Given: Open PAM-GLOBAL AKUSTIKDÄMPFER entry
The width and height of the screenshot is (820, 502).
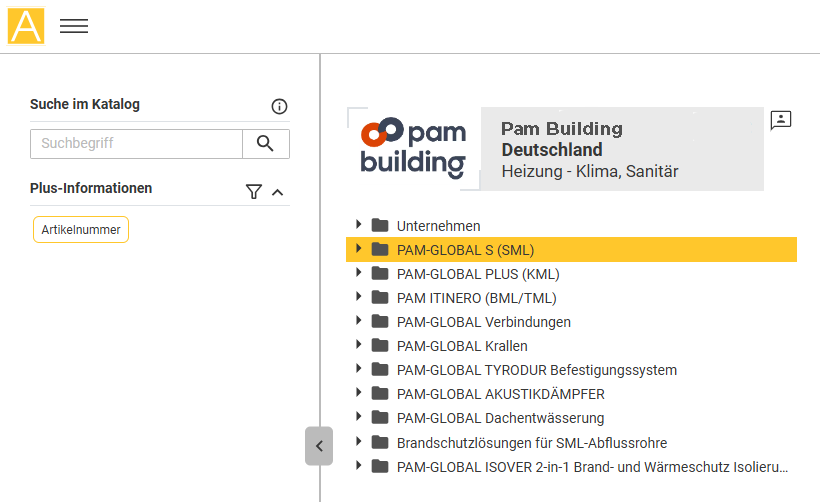Looking at the screenshot, I should tap(500, 394).
